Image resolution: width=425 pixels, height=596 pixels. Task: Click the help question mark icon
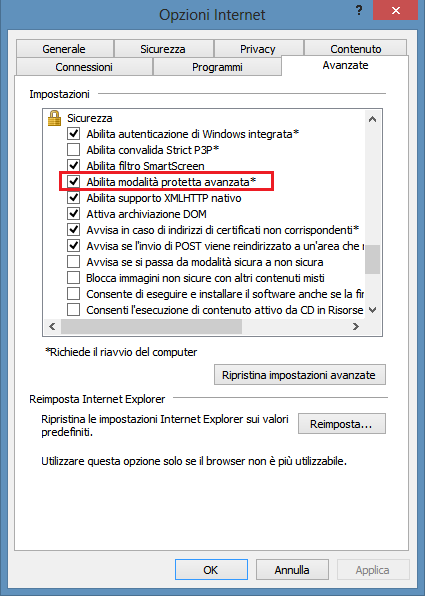(358, 11)
